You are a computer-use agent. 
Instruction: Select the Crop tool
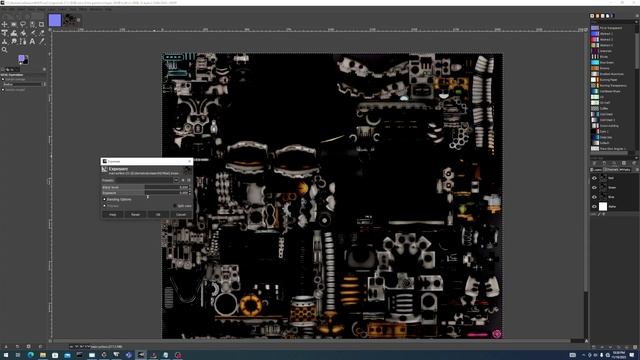click(x=41, y=24)
